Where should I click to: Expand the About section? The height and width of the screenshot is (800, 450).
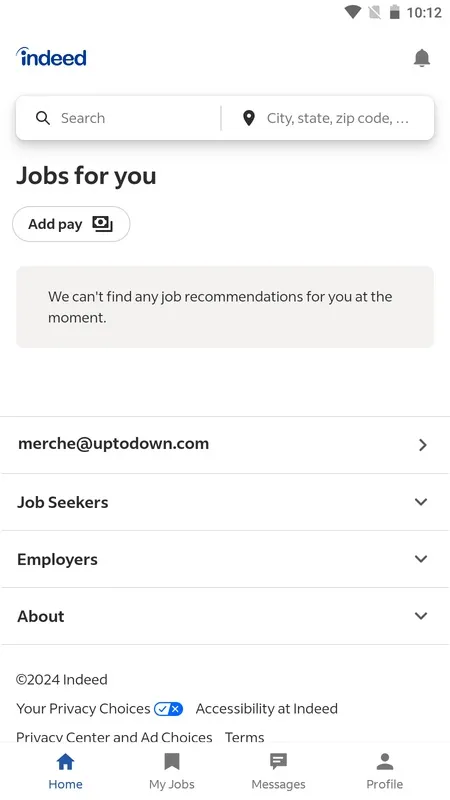(225, 616)
